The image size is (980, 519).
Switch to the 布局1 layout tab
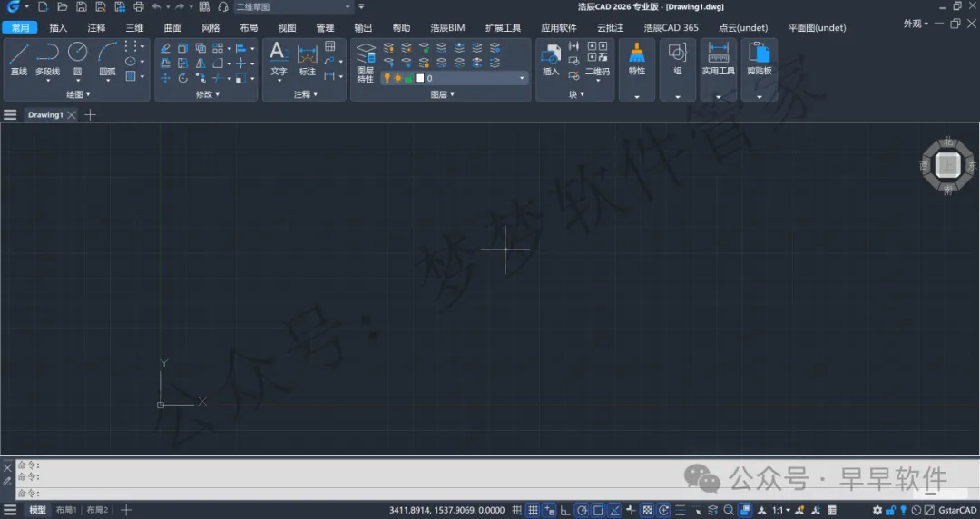click(x=65, y=510)
